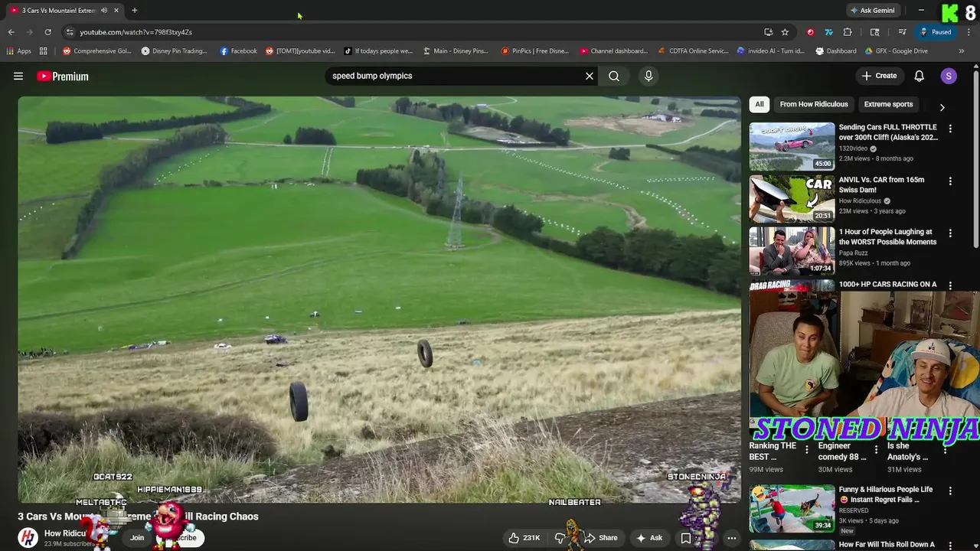Open options for '1 Hour of People Laughing'
The width and height of the screenshot is (980, 551).
coord(950,233)
